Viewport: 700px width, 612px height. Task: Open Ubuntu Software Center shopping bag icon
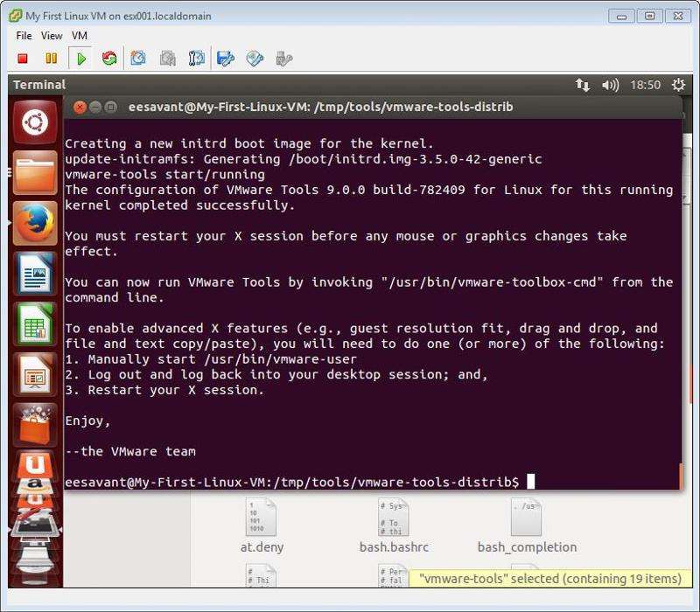point(35,425)
